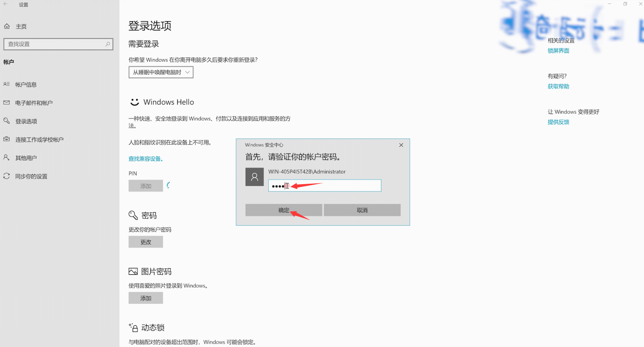Select 登录选项 in sidebar
Viewport: 644px width, 347px height.
click(x=26, y=121)
